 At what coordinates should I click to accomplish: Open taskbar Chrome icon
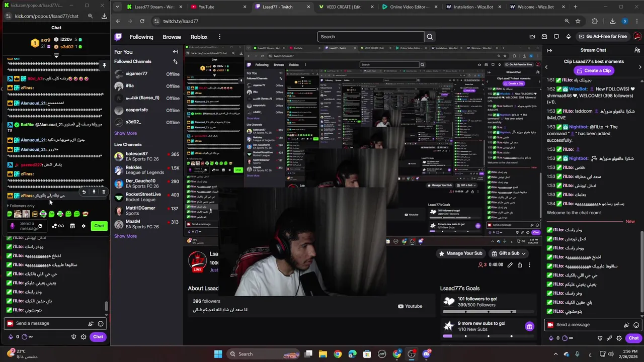click(x=338, y=354)
